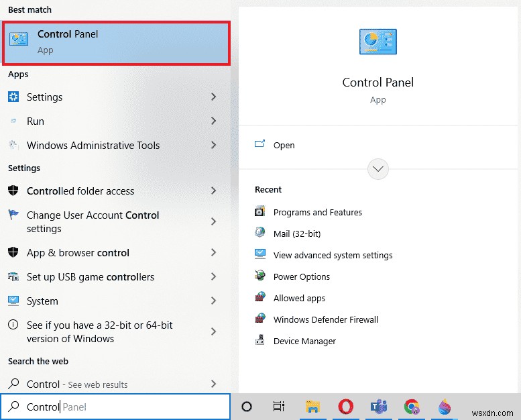Click the System monitor icon
The height and width of the screenshot is (420, 521).
(13, 301)
